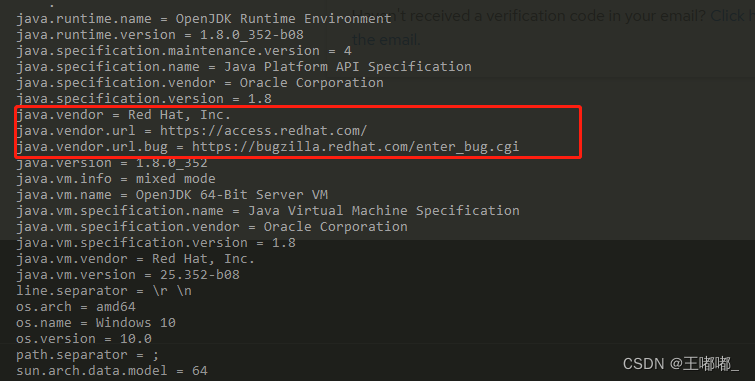Viewport: 755px width, 381px height.
Task: Click the java.specification.version = 1.8 line
Action: click(x=144, y=98)
